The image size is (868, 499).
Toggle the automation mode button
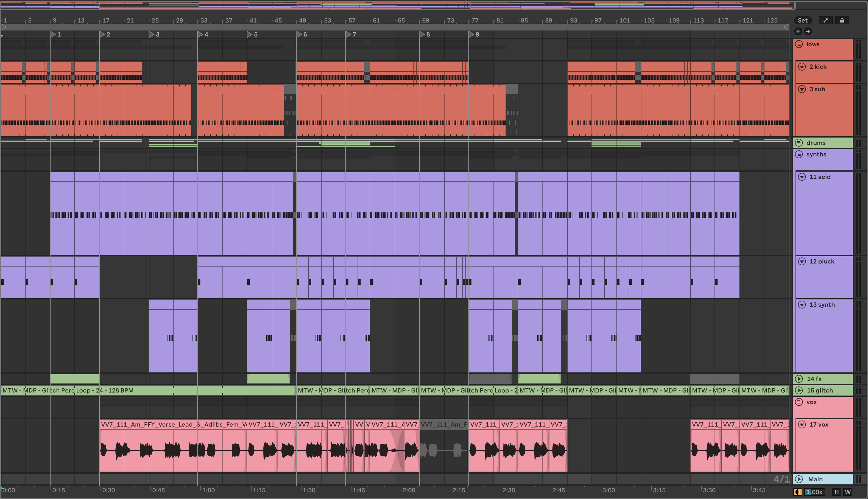pos(825,21)
